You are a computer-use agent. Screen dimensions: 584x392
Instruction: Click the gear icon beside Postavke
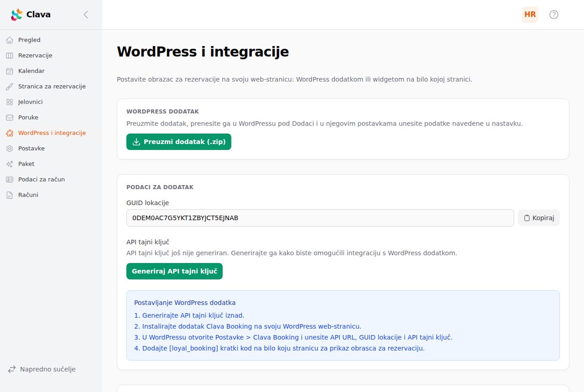pos(10,149)
